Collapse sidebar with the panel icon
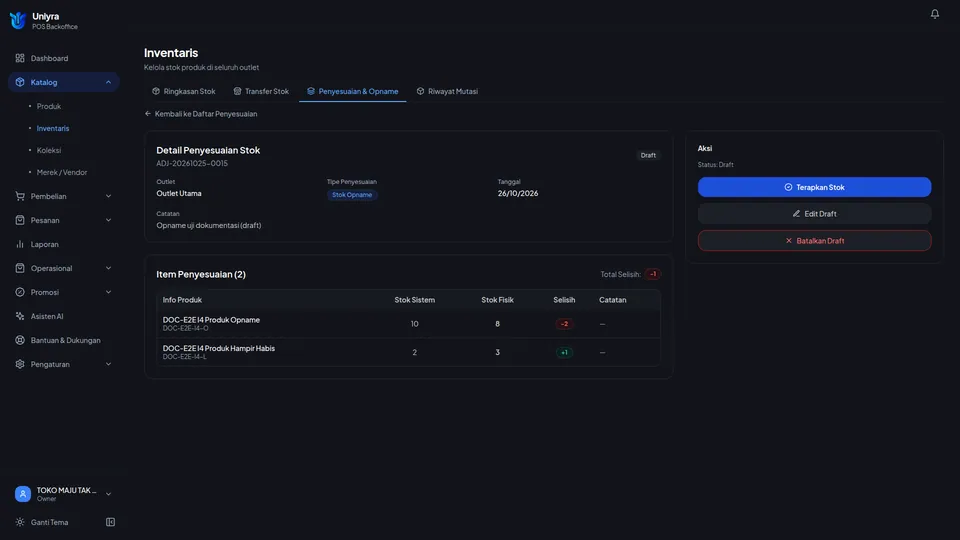Viewport: 960px width, 540px height. point(110,522)
